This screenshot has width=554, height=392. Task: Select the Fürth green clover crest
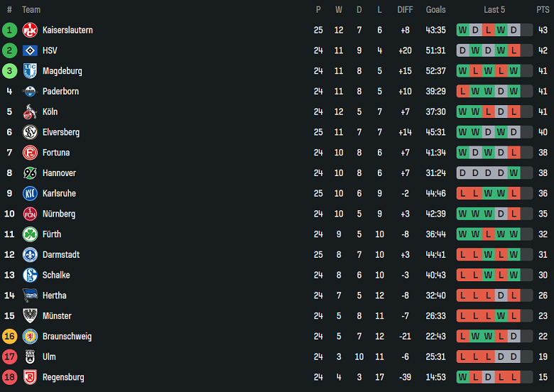[x=30, y=234]
